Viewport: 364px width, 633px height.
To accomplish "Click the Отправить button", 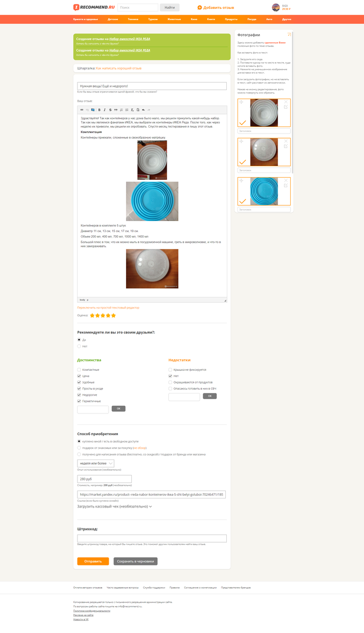I will [x=93, y=561].
